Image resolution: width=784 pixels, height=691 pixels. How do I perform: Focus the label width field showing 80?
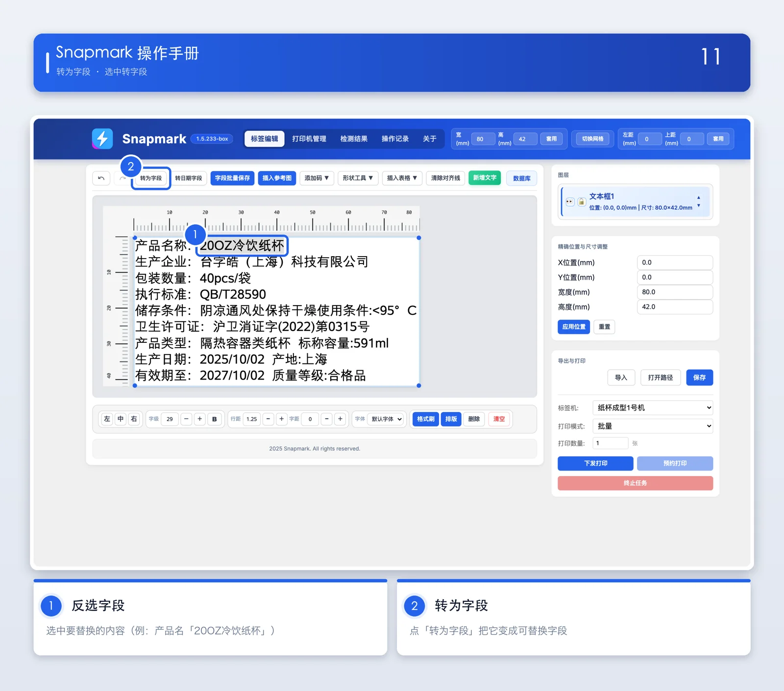click(483, 139)
